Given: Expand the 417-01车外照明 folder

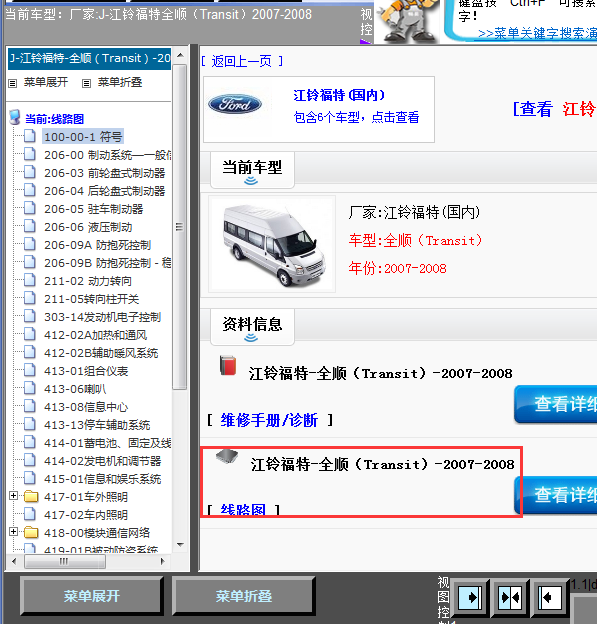Looking at the screenshot, I should point(14,495).
